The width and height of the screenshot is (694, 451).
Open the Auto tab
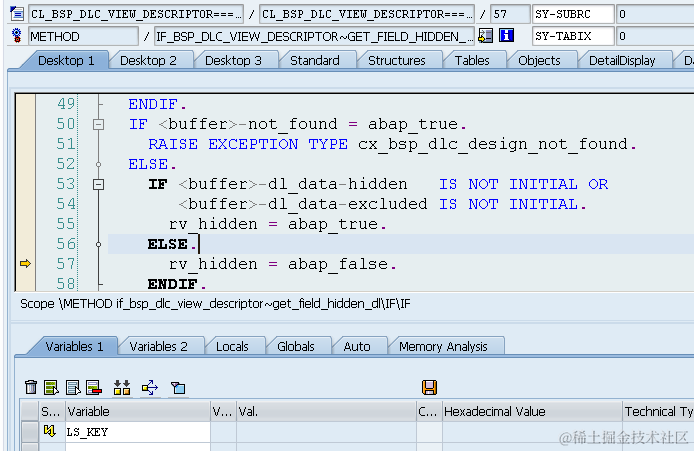357,346
